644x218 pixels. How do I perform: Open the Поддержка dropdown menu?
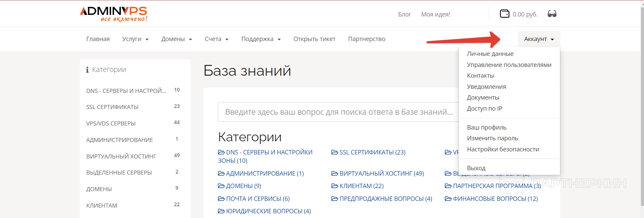click(x=261, y=39)
